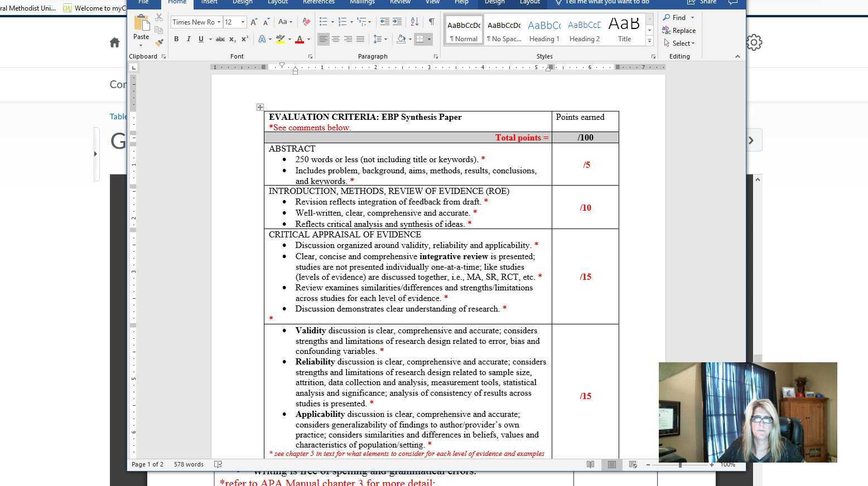Viewport: 868px width, 486px height.
Task: Show paragraph marks
Action: [x=432, y=22]
